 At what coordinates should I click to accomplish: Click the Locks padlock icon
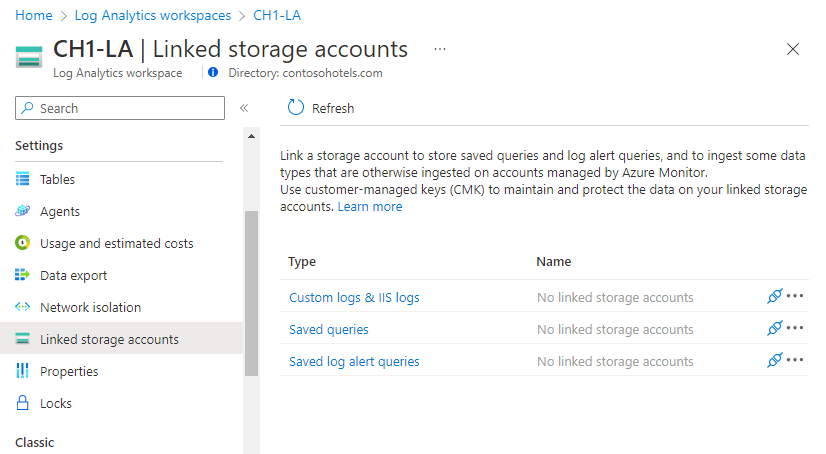tap(22, 403)
